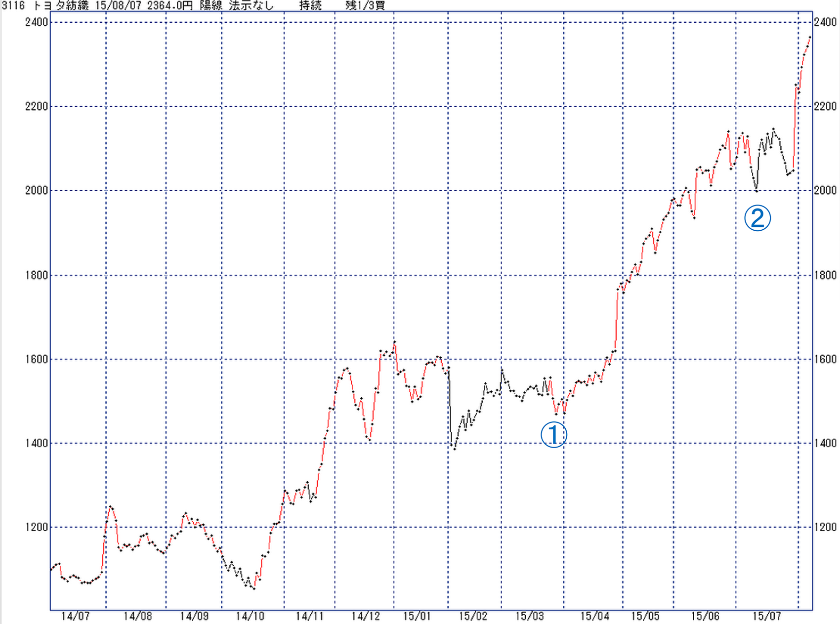Click the 持続 signal label

coord(310,6)
